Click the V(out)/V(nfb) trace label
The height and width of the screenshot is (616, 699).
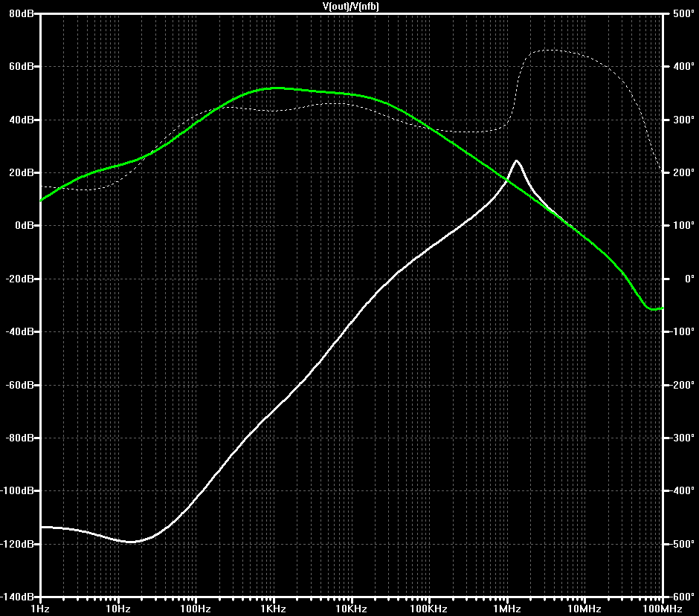[x=350, y=6]
